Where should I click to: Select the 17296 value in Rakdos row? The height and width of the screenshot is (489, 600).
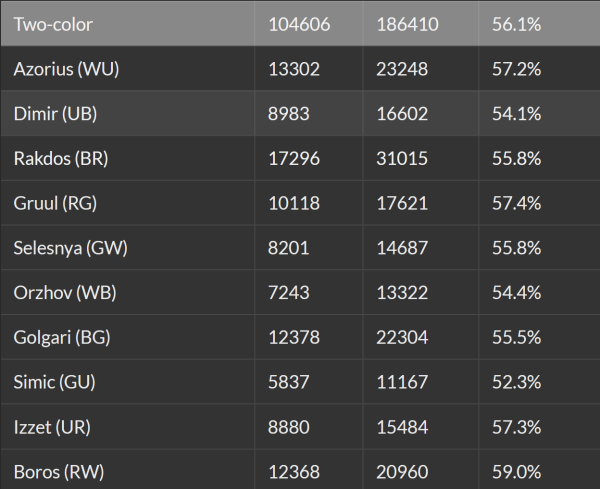[294, 159]
